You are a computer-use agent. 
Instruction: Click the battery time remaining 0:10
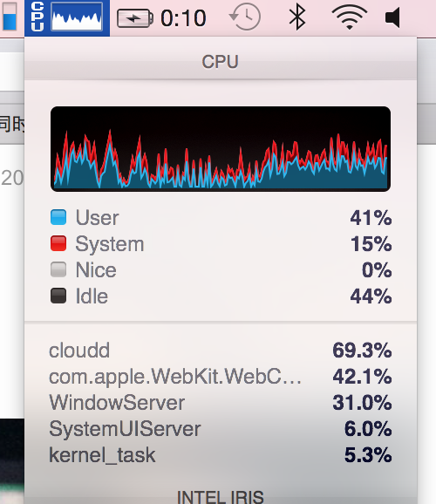tap(183, 18)
